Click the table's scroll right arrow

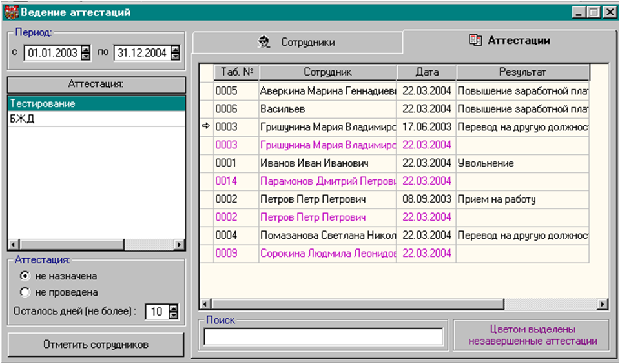click(x=603, y=305)
